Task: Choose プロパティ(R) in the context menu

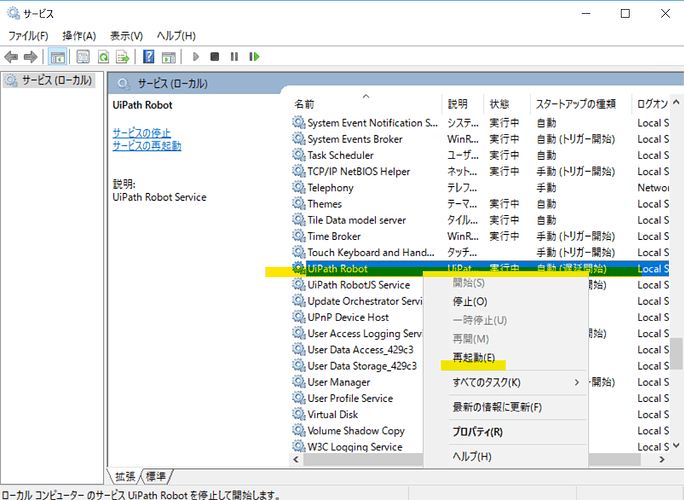Action: pos(505,432)
